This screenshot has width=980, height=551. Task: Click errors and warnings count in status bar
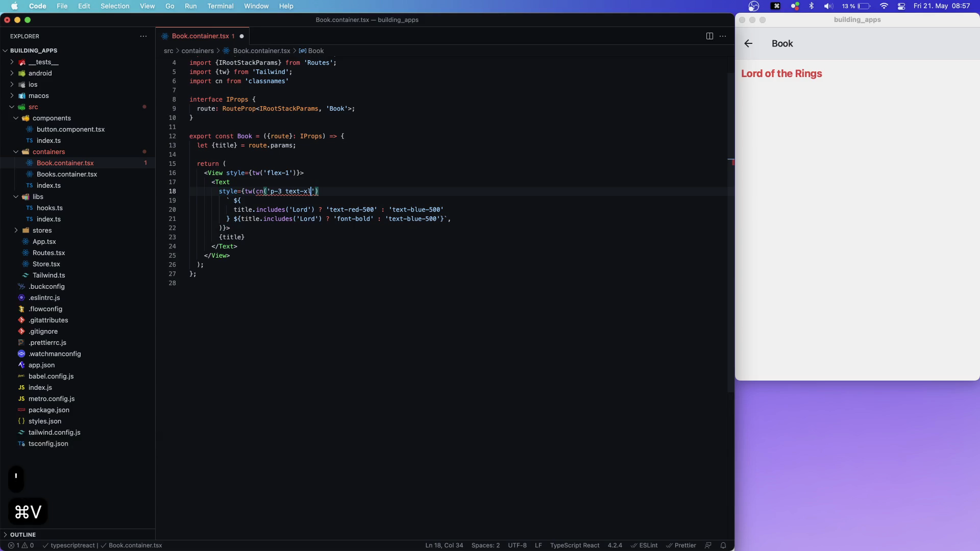(21, 545)
